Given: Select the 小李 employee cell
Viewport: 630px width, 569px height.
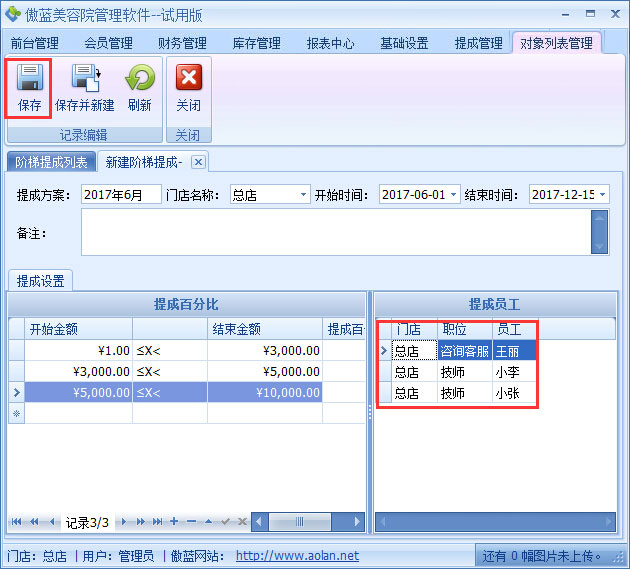Looking at the screenshot, I should 514,372.
